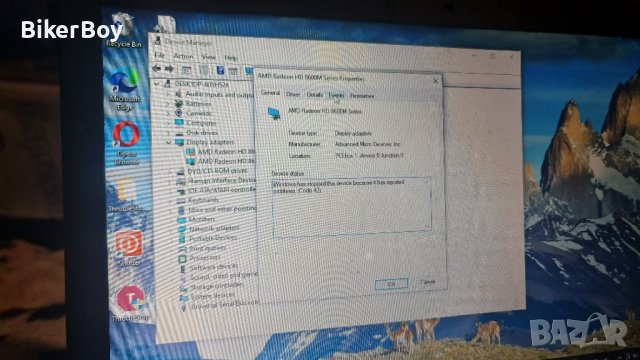Click the Keyboards category icon

click(181, 200)
